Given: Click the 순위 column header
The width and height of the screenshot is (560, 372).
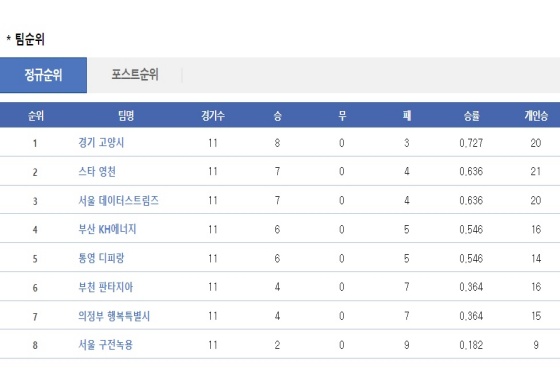Looking at the screenshot, I should pos(36,116).
